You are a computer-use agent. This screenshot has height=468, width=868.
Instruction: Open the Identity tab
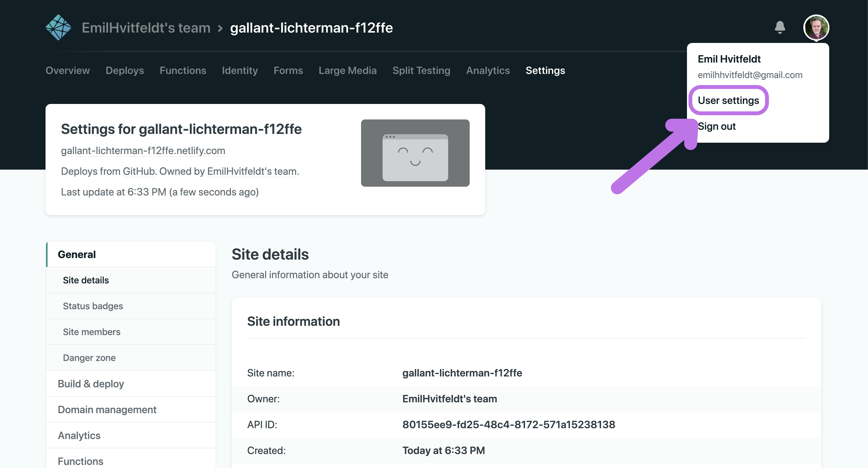click(240, 70)
